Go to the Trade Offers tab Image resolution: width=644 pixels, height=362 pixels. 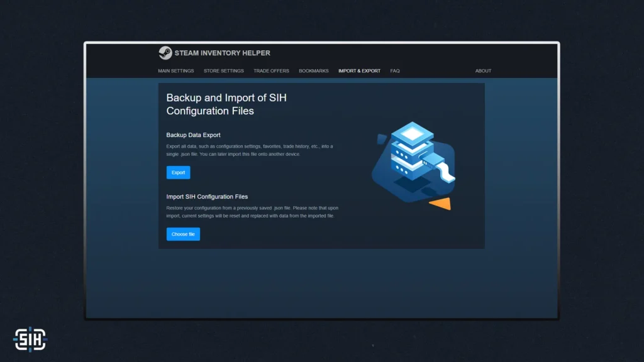pyautogui.click(x=271, y=71)
